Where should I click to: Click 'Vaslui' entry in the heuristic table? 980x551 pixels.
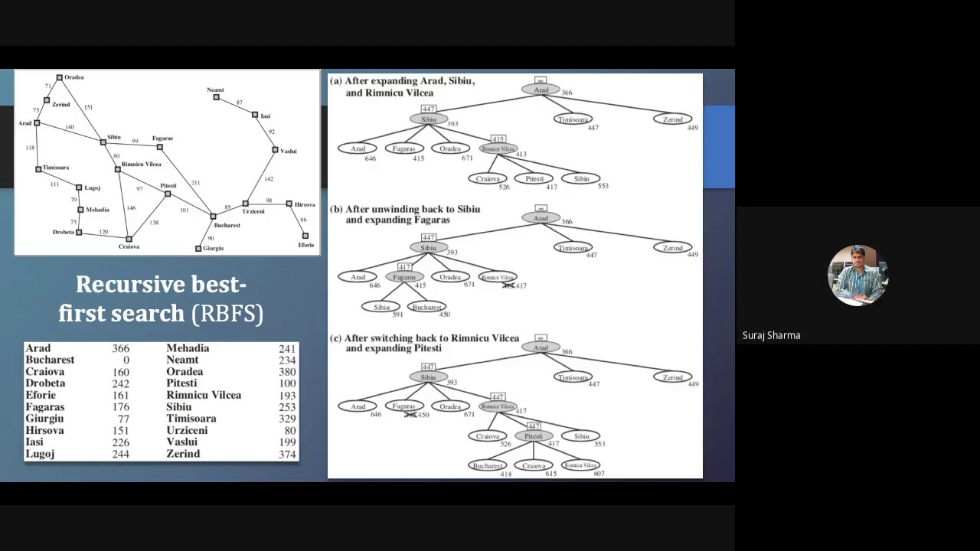[181, 442]
